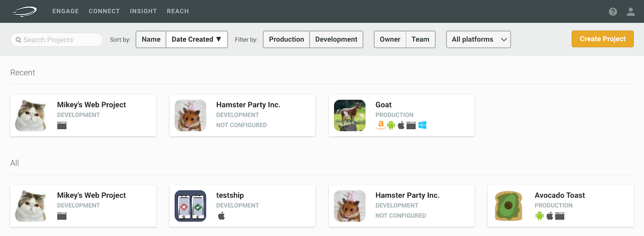The width and height of the screenshot is (644, 236).
Task: Click the Apple icon on testship card
Action: pos(221,215)
